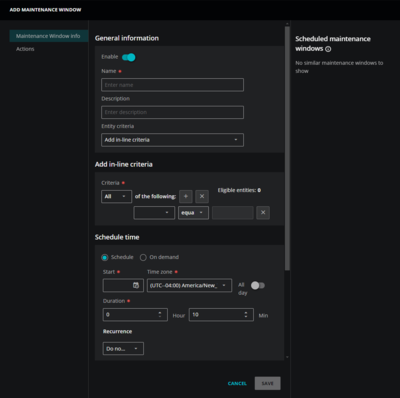Expand the Time zone dropdown

coord(189,285)
